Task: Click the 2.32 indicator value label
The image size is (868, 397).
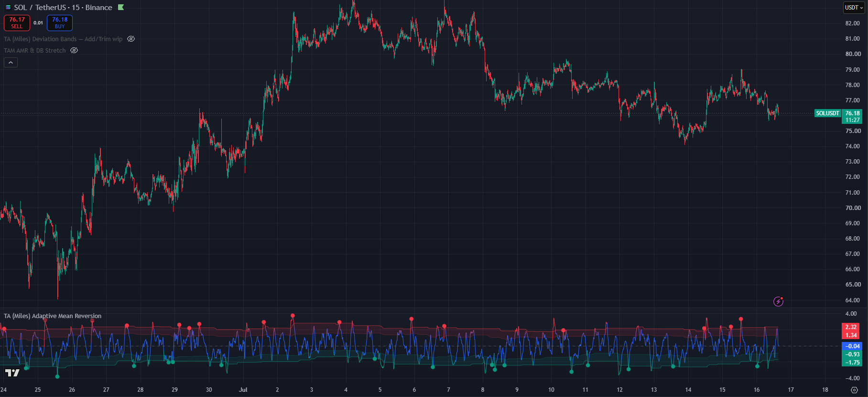Action: (851, 327)
